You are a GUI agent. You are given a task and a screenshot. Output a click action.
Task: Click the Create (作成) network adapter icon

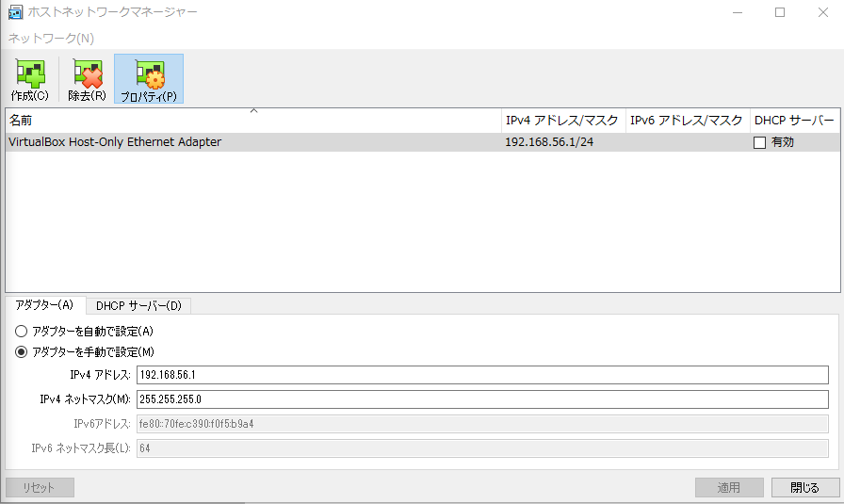pyautogui.click(x=30, y=79)
